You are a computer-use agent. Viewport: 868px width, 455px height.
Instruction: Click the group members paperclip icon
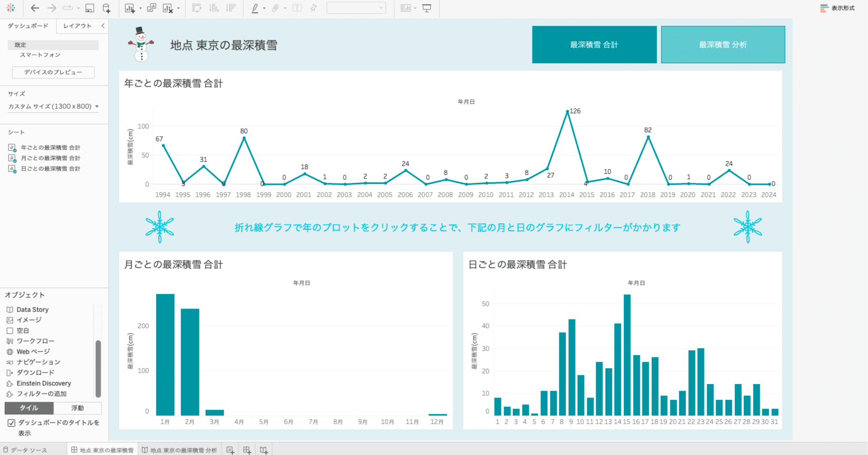click(275, 8)
